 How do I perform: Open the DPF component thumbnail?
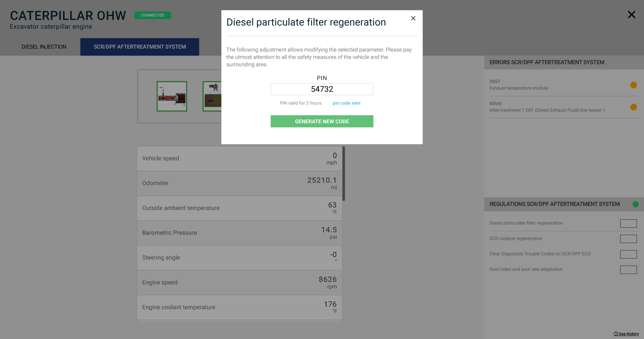pos(212,96)
